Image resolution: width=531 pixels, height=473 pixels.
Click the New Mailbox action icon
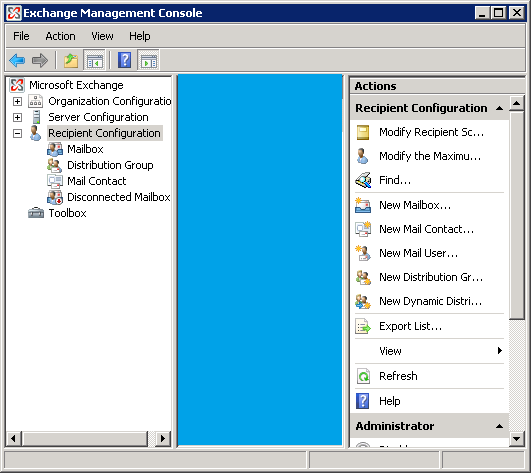point(363,205)
